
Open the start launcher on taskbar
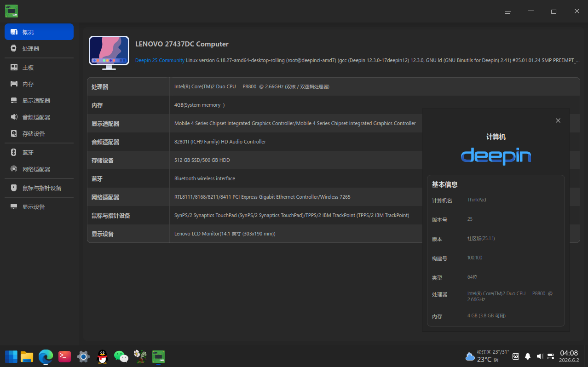tap(11, 356)
